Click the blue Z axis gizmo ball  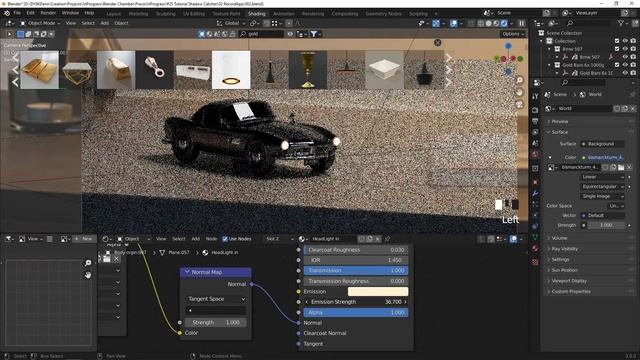tap(508, 46)
